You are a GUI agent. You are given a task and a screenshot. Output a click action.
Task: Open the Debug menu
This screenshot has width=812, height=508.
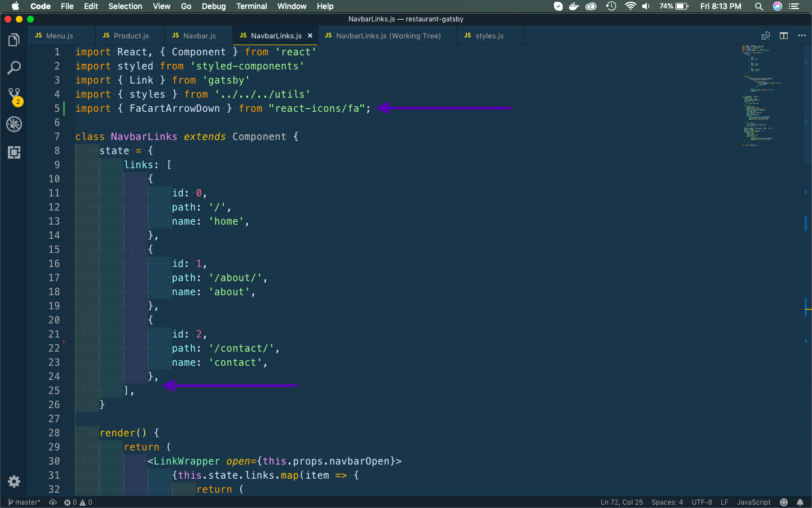(x=214, y=6)
